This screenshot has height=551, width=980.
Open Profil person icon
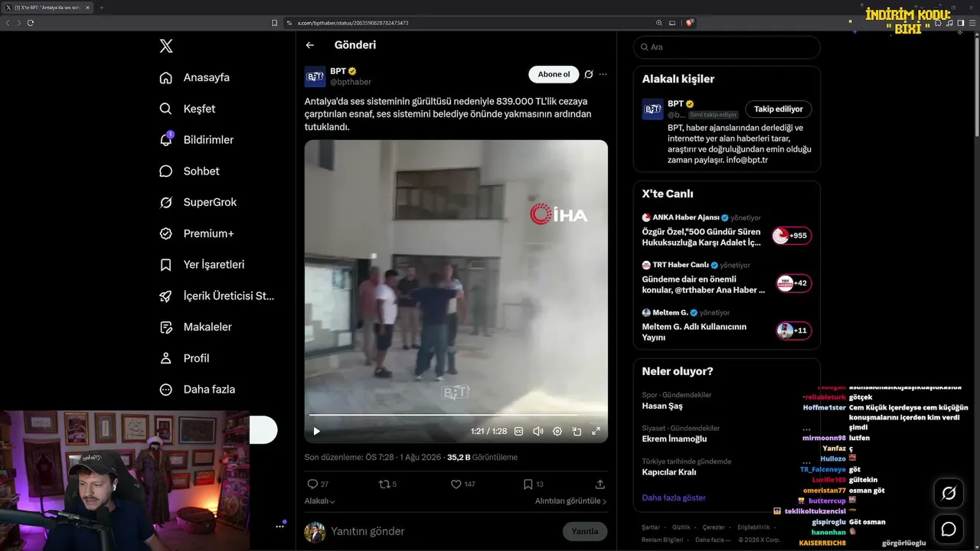pyautogui.click(x=165, y=358)
